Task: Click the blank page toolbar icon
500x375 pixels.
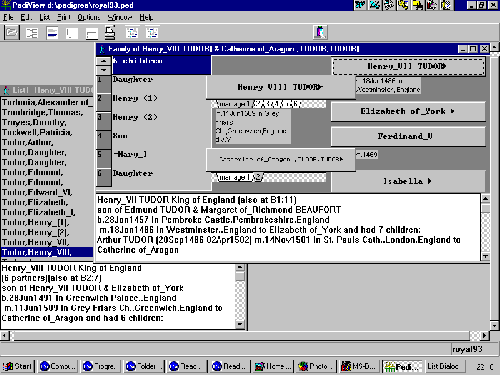Action: (x=72, y=33)
